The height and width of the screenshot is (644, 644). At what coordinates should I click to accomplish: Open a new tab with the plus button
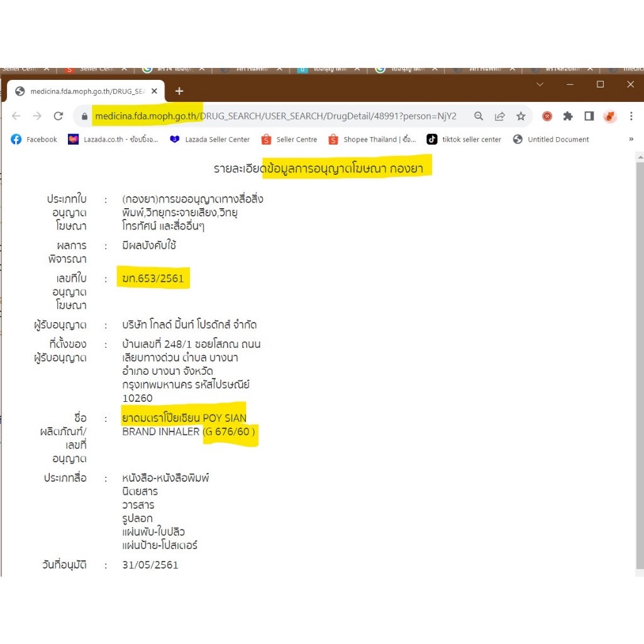click(x=179, y=91)
